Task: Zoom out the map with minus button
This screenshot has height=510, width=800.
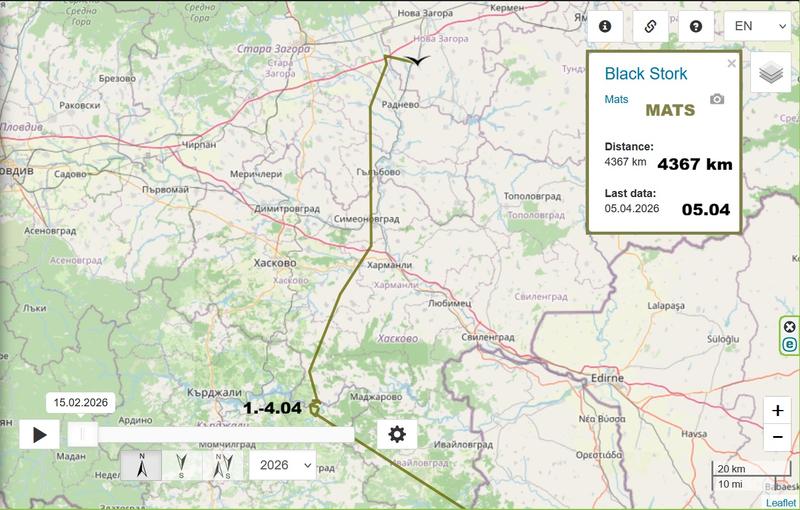Action: [778, 437]
